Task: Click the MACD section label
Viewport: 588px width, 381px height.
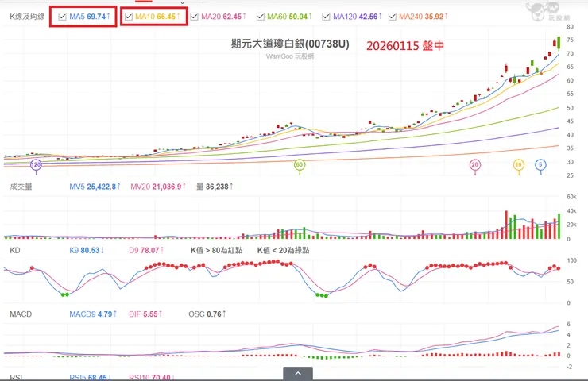Action: pos(21,314)
